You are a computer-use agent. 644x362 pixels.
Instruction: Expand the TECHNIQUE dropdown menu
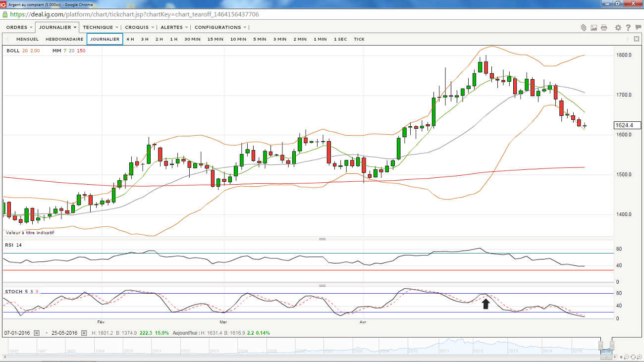[101, 27]
